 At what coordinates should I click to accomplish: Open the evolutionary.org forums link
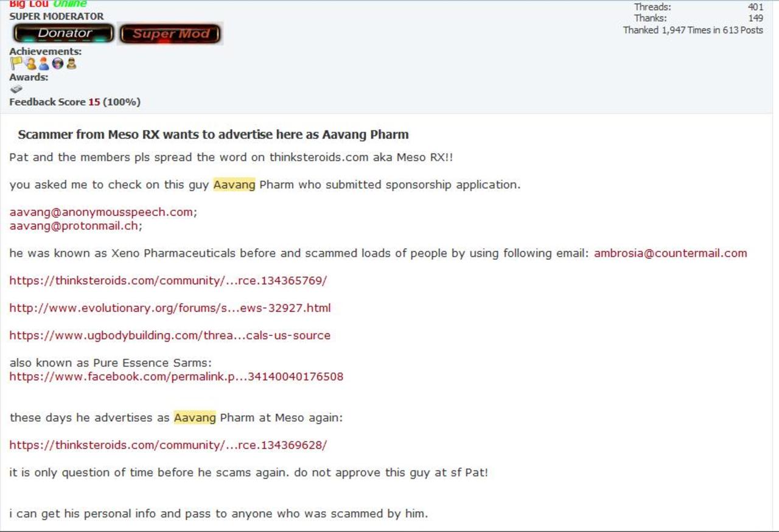click(170, 308)
